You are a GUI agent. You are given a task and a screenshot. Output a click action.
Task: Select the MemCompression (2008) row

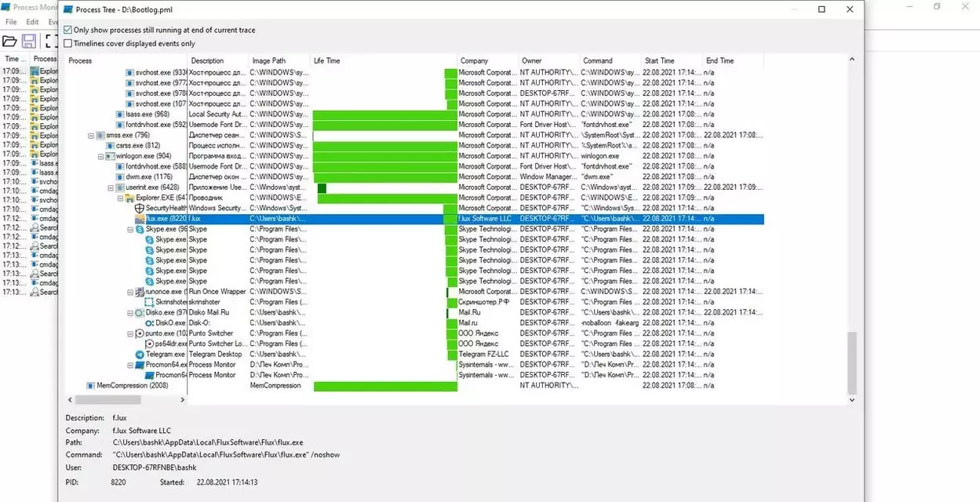[x=414, y=385]
